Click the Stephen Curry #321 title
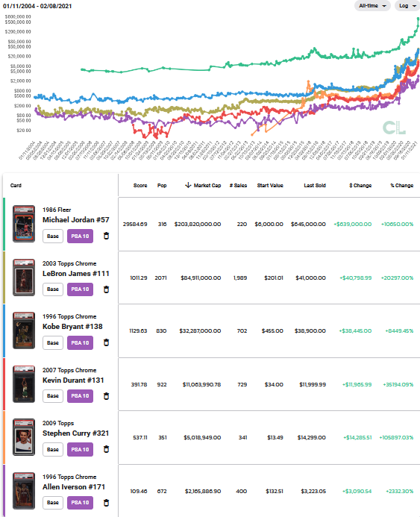This screenshot has width=420, height=517. point(76,433)
